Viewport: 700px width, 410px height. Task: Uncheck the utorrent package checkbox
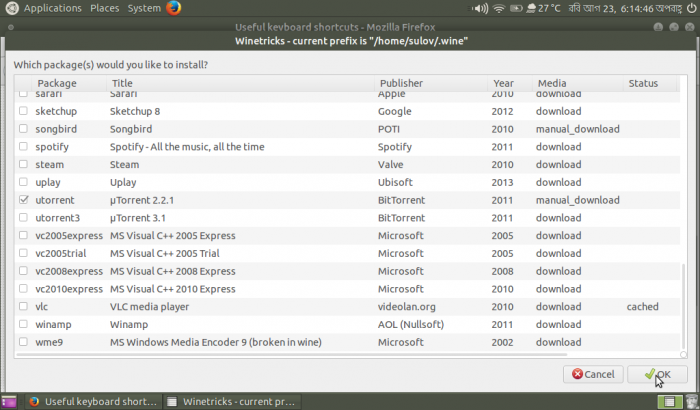24,200
